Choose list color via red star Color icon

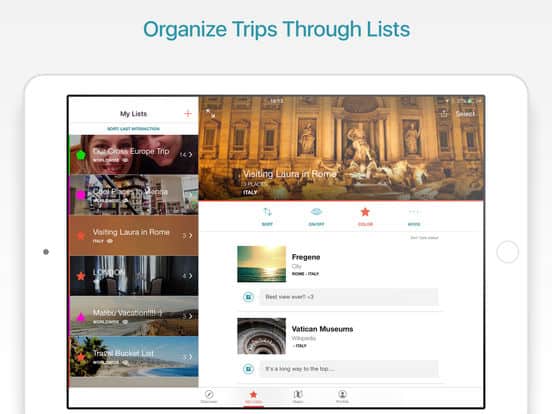365,212
